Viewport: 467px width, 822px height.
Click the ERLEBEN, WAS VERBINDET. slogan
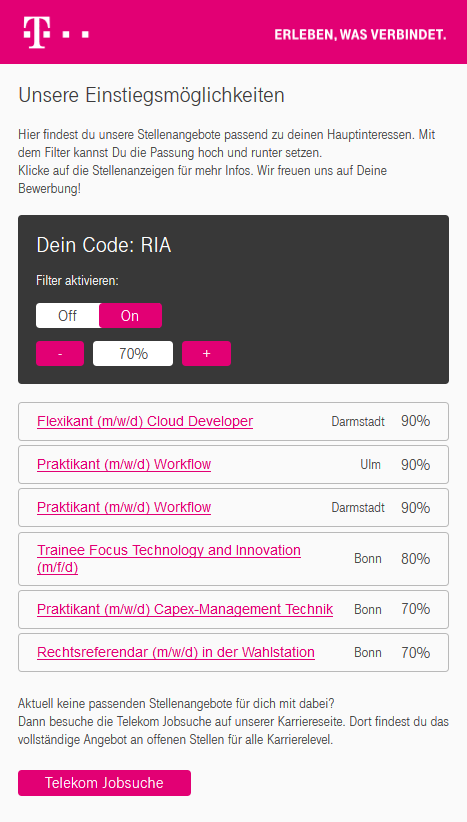[361, 35]
